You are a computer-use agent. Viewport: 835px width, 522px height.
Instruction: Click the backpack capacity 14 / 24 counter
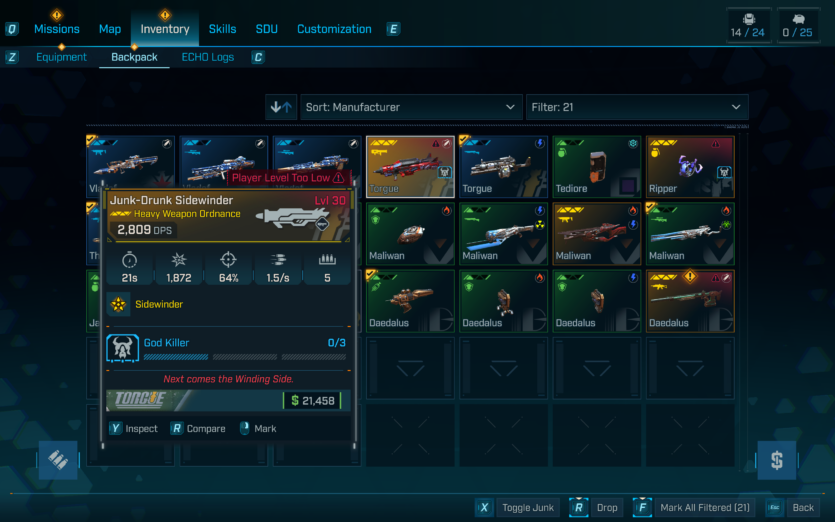[x=748, y=26]
